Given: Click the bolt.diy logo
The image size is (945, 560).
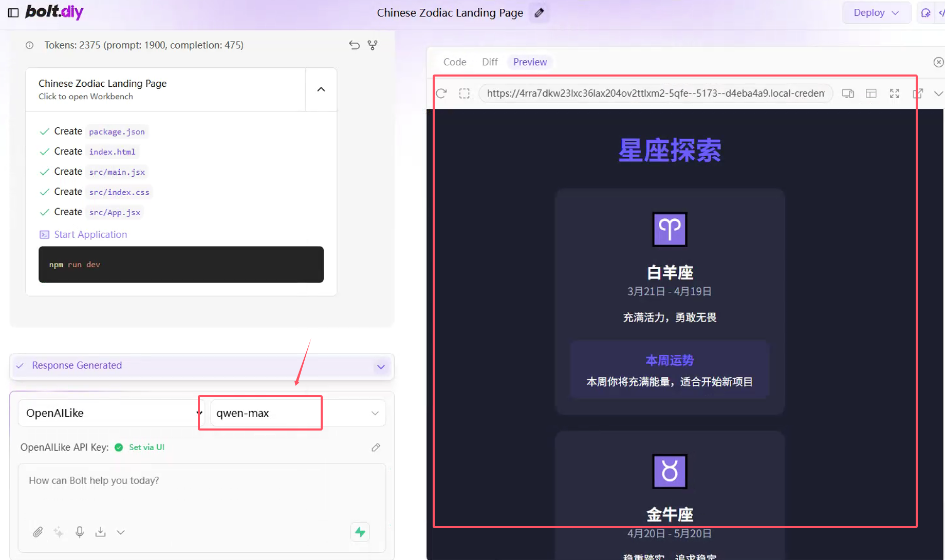Looking at the screenshot, I should pos(54,12).
